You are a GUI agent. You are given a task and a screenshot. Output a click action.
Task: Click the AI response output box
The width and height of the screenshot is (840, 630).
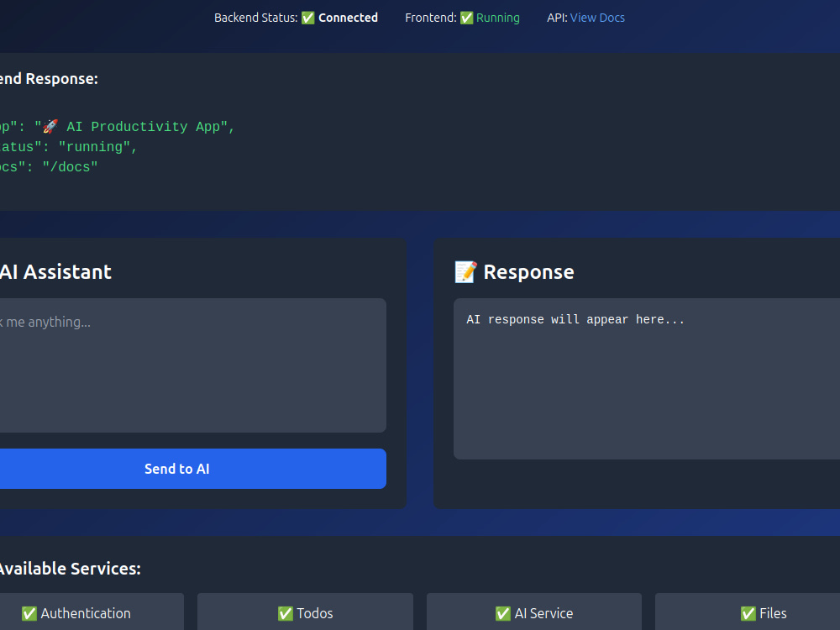pos(647,379)
